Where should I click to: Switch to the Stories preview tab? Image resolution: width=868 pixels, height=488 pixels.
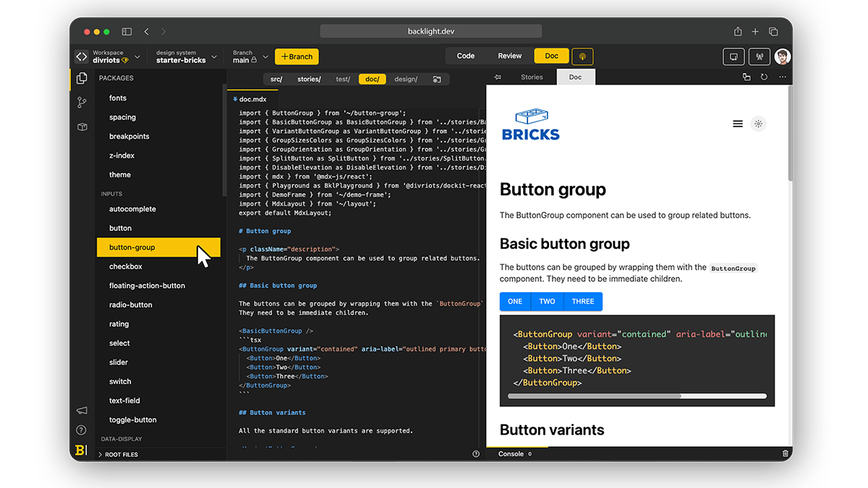tap(532, 77)
